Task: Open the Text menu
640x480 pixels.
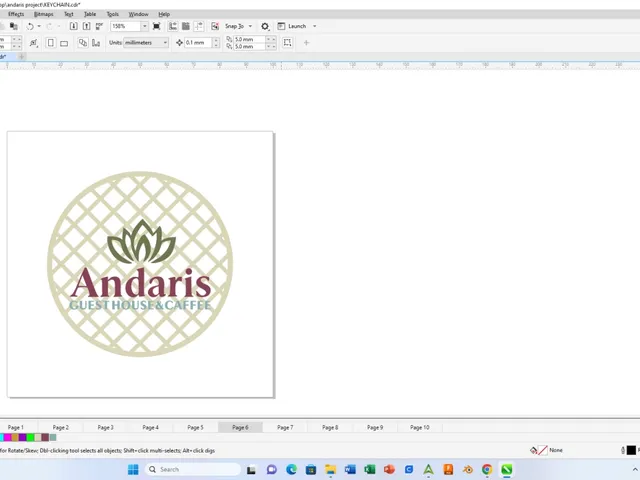Action: click(x=69, y=14)
